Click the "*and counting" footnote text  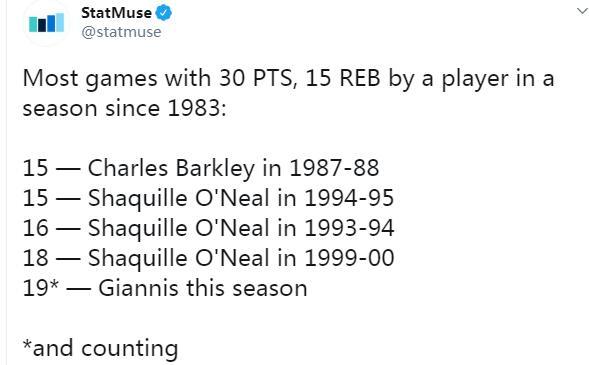tap(100, 348)
